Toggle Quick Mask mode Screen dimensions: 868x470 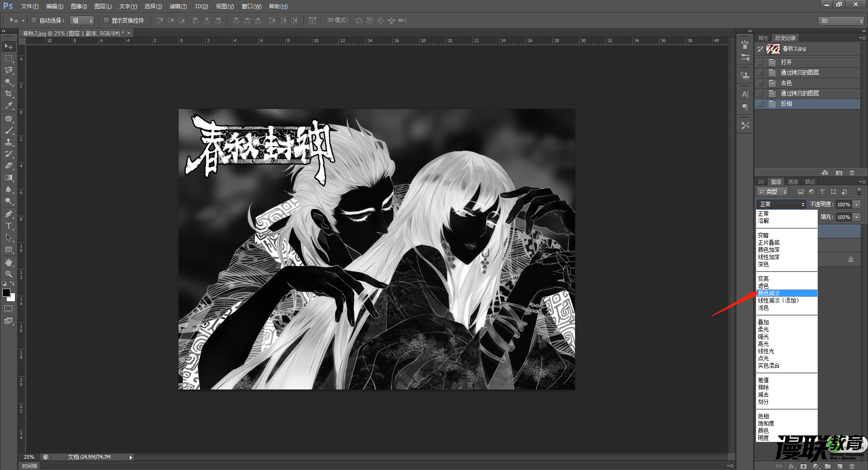tap(9, 309)
